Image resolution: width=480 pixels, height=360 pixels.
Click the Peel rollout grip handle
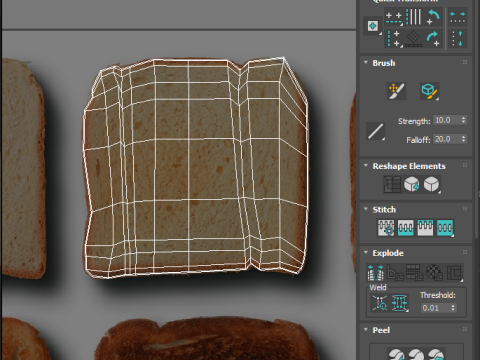[465, 330]
